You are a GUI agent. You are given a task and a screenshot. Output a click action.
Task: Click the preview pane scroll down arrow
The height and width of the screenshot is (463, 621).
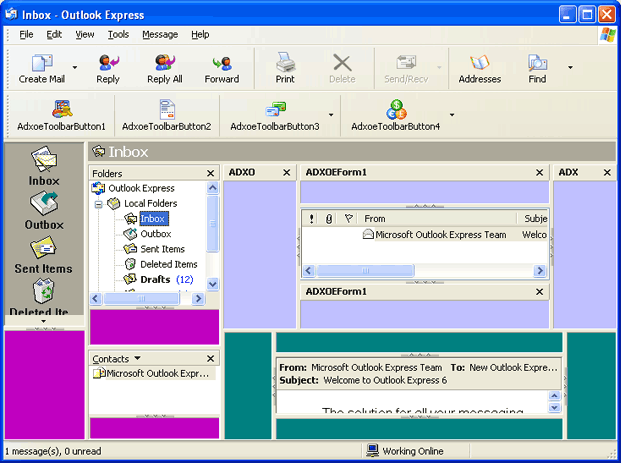point(554,407)
